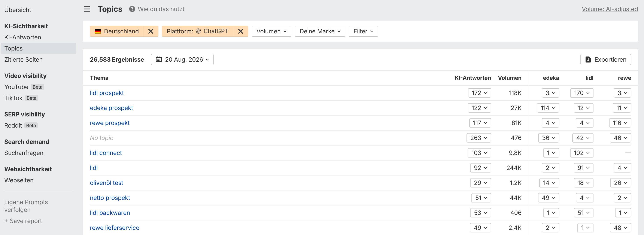
Task: Open TikTok video visibility report
Action: 13,98
